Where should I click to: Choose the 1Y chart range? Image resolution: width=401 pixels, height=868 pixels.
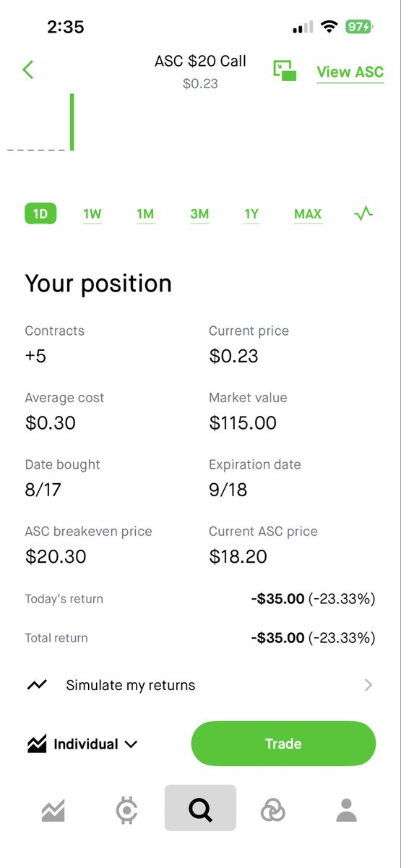point(251,214)
